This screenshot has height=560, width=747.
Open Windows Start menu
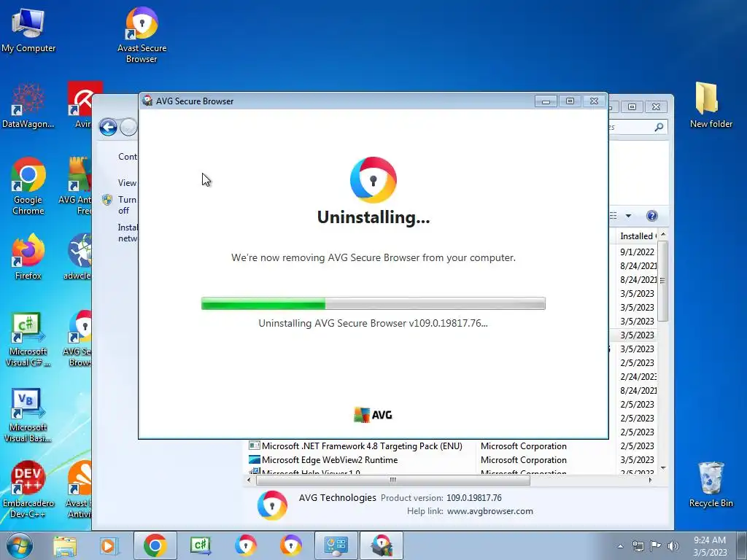pos(19,545)
